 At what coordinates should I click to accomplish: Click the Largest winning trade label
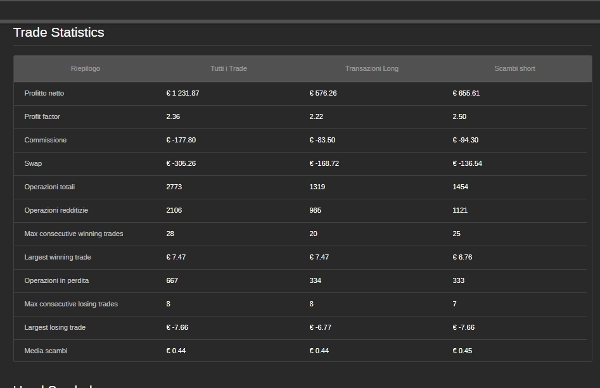pyautogui.click(x=58, y=257)
